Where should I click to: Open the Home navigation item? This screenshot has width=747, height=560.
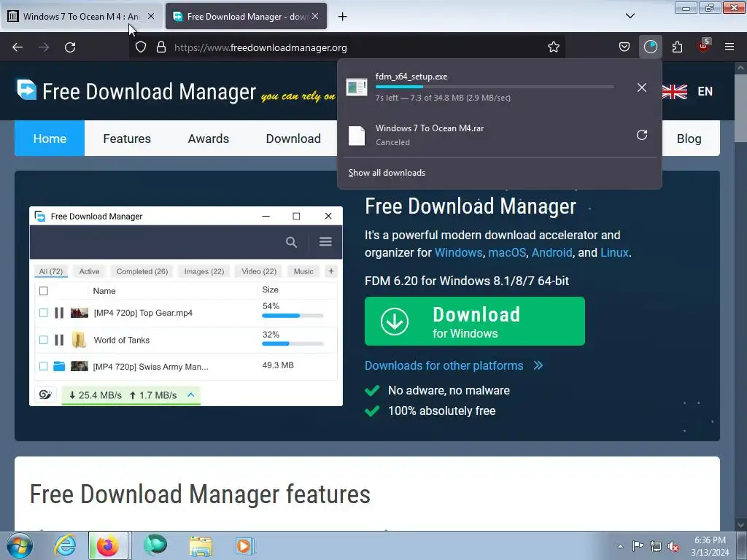click(50, 139)
